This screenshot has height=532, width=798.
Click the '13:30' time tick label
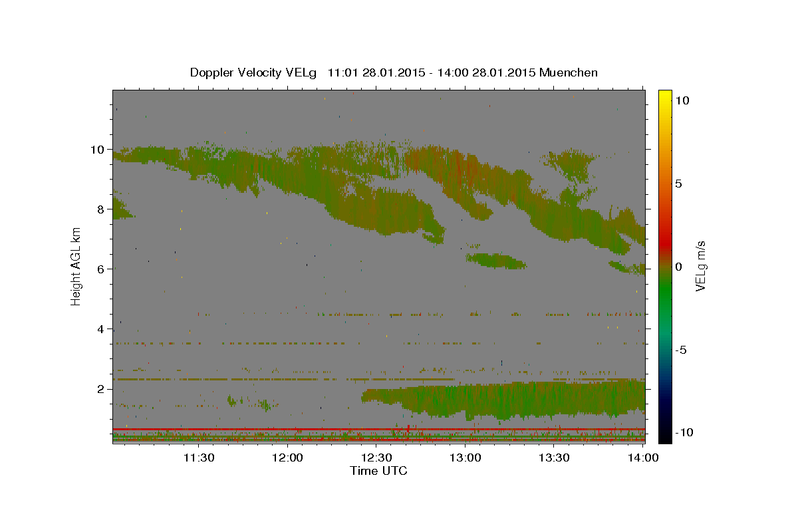click(554, 458)
